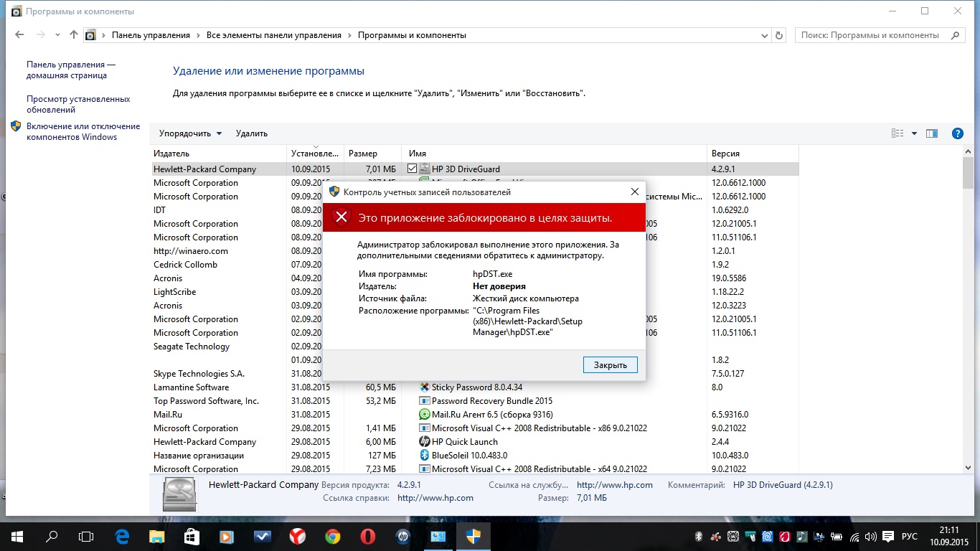Expand the view options dropdown arrow
980x551 pixels.
coord(914,133)
